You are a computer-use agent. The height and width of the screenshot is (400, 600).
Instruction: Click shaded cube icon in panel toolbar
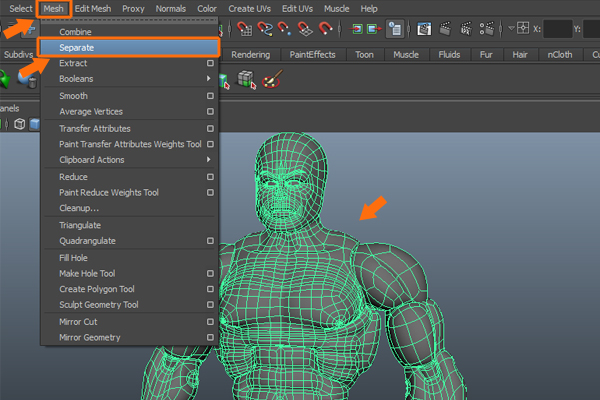tap(35, 124)
